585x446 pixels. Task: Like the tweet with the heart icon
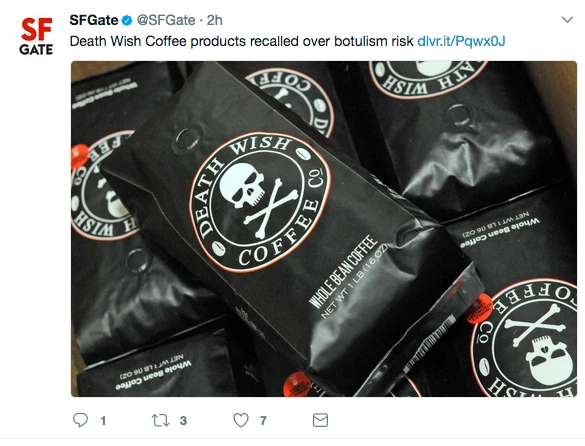click(241, 420)
